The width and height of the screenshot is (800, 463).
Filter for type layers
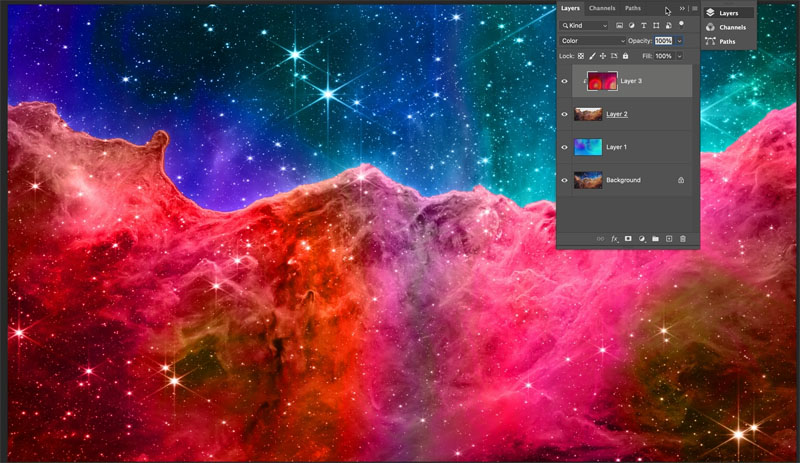[x=644, y=26]
